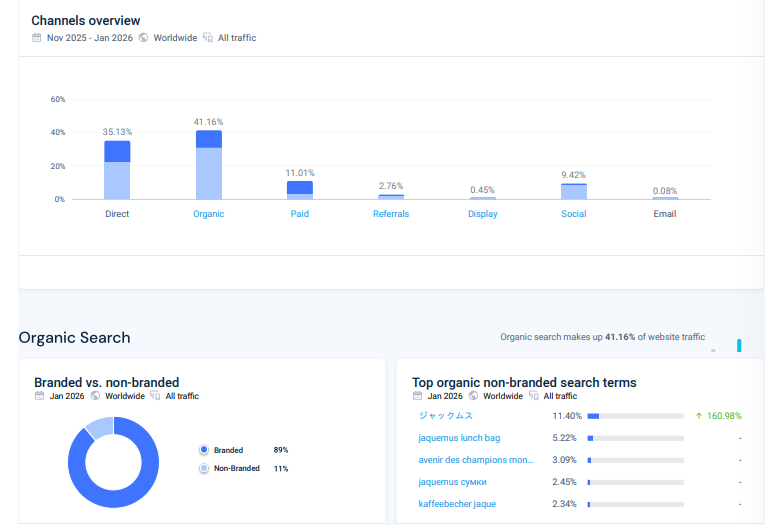Select the Social channel label
Viewport: 780px width, 525px height.
click(574, 214)
